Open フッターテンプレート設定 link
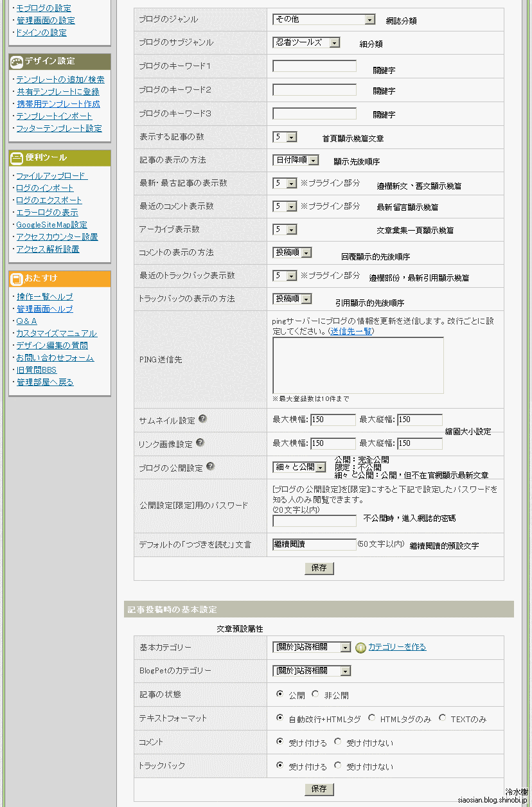 pos(58,129)
